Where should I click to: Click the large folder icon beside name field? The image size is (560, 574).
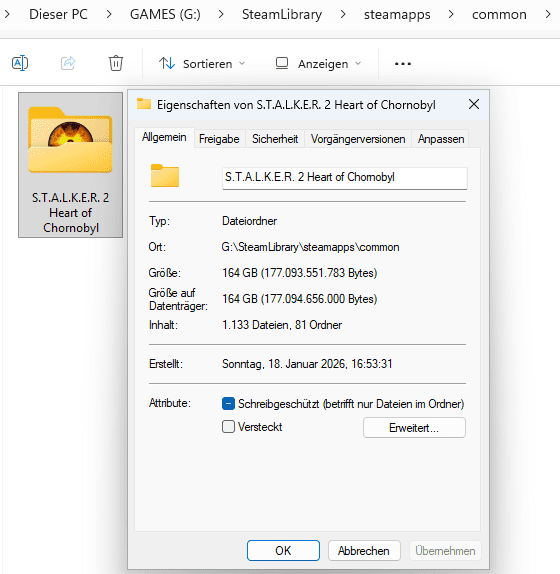tap(165, 176)
